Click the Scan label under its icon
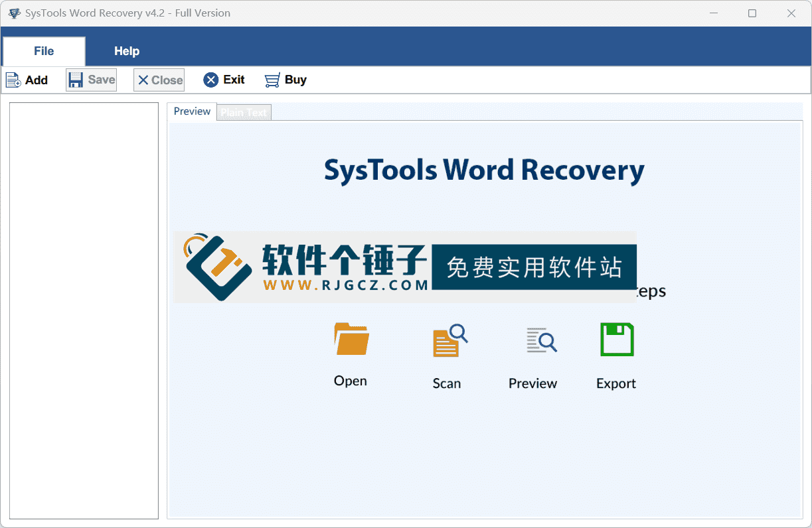Screen dimensions: 812x528 coord(446,383)
